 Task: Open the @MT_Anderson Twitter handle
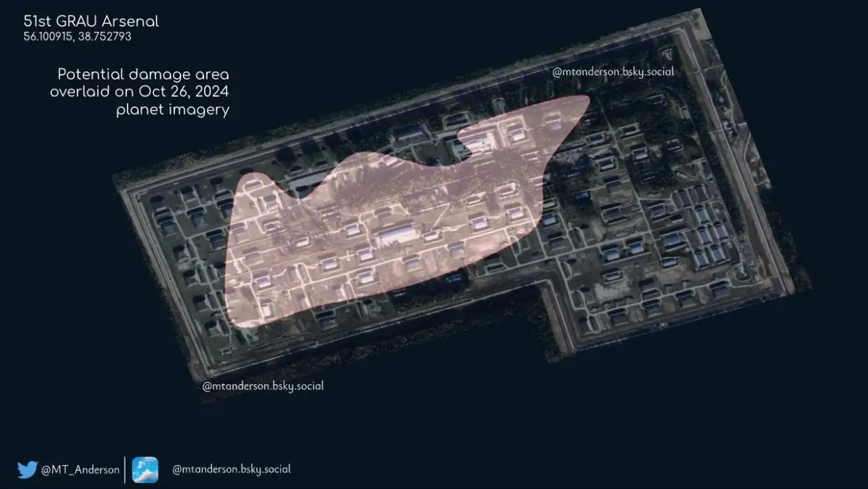[80, 470]
